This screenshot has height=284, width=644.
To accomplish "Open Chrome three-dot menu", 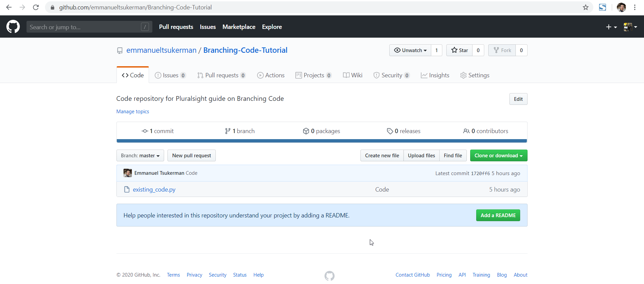I will [635, 7].
